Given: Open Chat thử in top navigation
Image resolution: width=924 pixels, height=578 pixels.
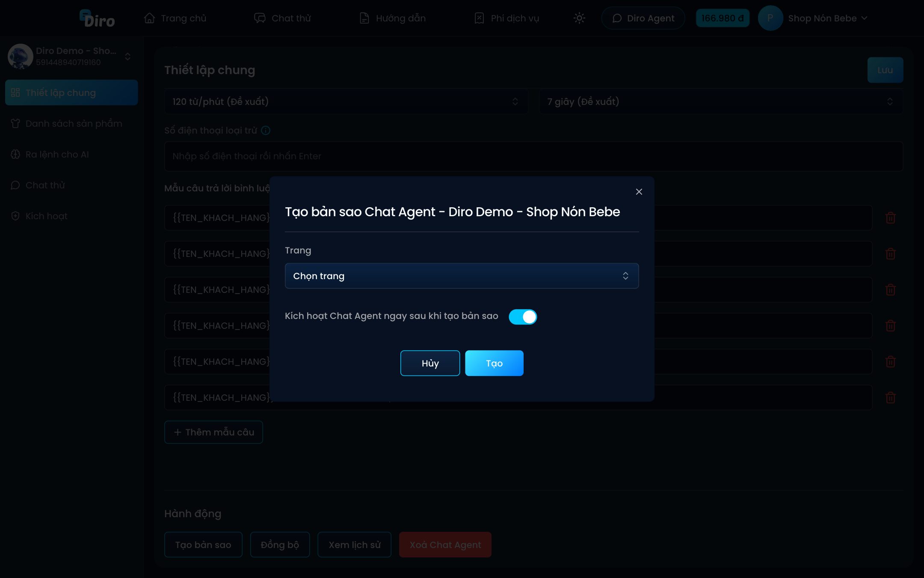Looking at the screenshot, I should click(282, 18).
